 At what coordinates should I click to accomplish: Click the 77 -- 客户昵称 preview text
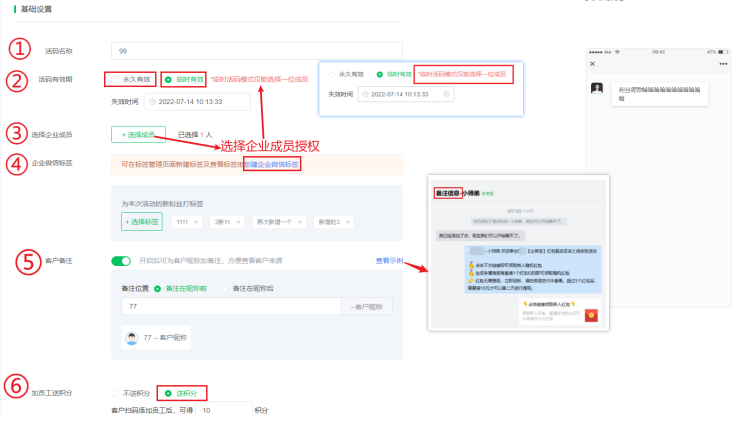[x=165, y=338]
